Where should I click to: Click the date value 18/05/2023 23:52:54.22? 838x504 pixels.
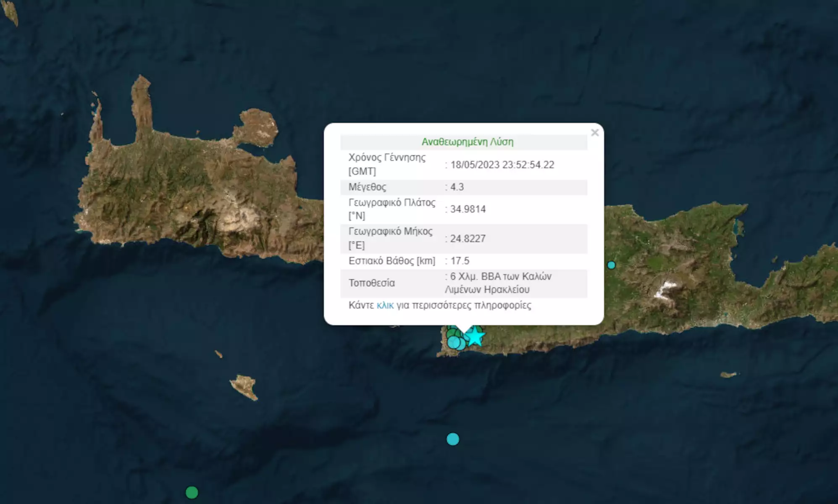[502, 165]
